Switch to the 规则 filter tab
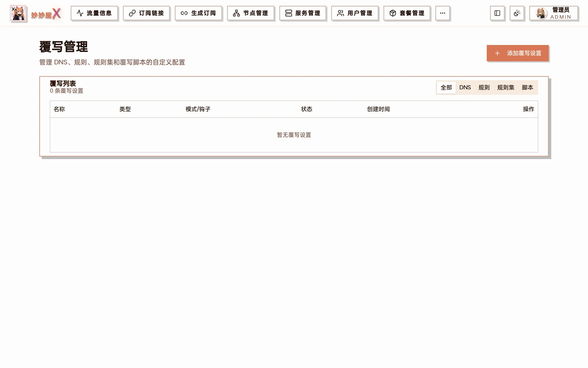Screen dimensions: 588x368 pos(484,88)
